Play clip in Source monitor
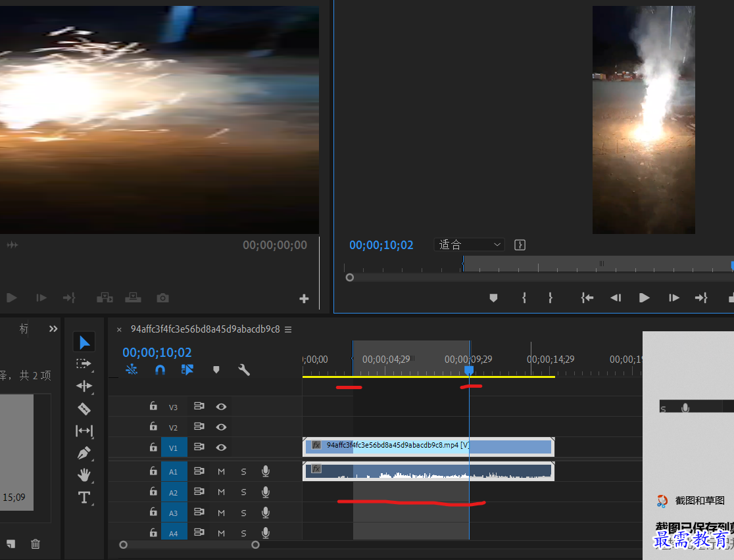 tap(12, 298)
